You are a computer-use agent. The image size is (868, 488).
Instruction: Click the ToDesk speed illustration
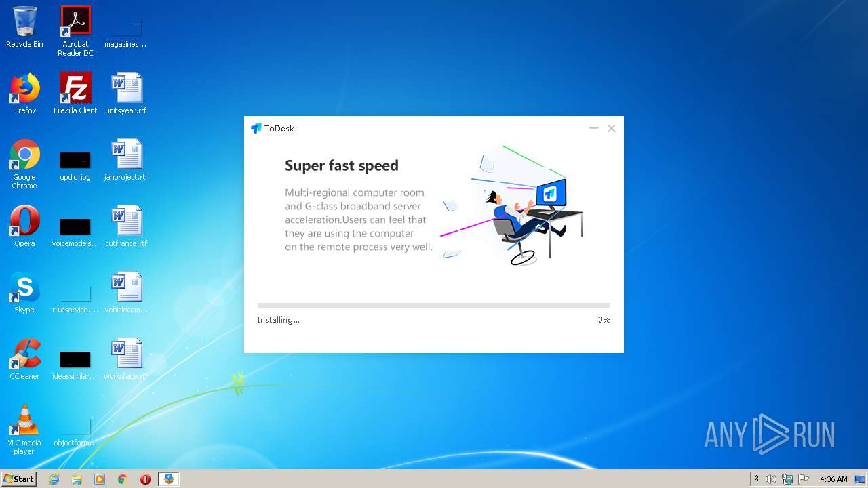[512, 205]
